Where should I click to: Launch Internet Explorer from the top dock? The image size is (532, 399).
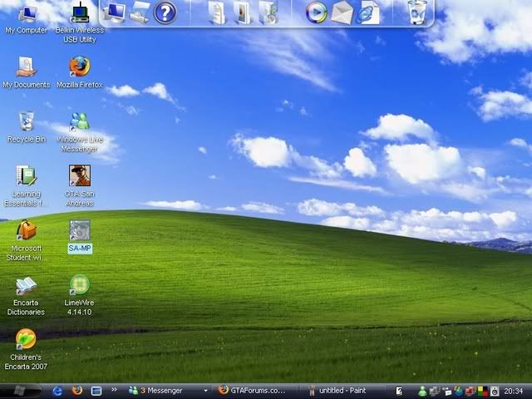pos(367,13)
